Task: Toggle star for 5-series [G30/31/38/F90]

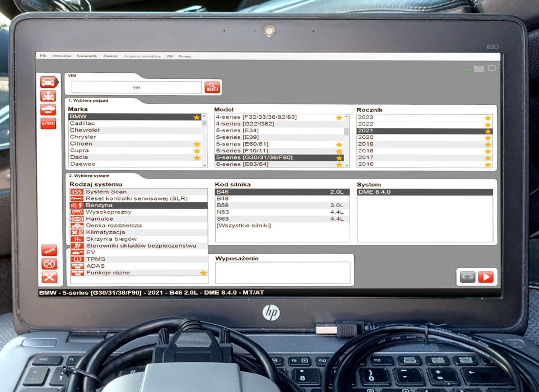Action: tap(340, 158)
